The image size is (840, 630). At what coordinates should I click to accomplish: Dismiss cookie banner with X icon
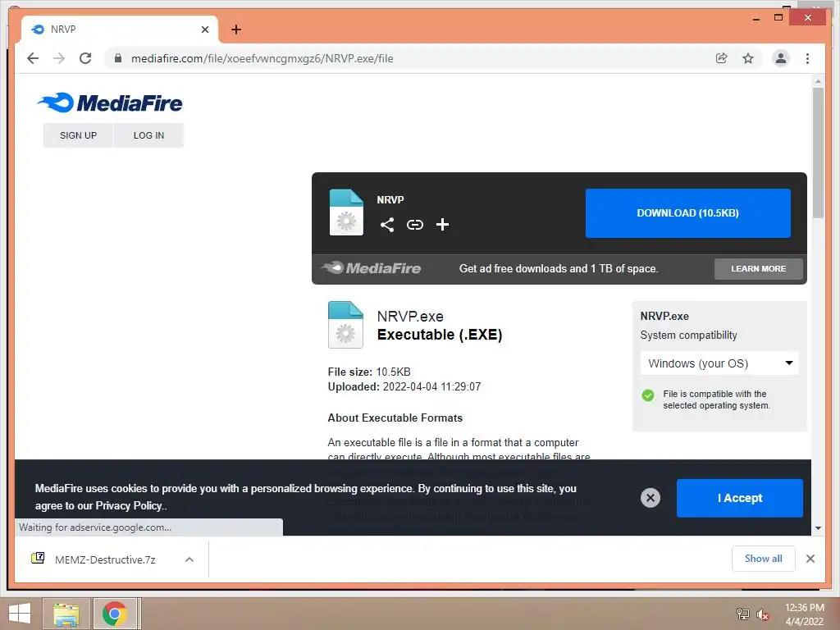coord(651,498)
